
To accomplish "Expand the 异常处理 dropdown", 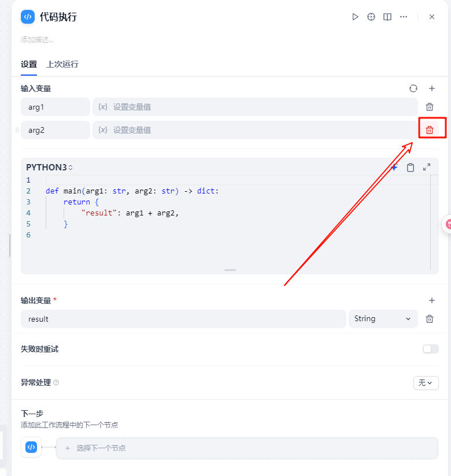I will pos(426,382).
